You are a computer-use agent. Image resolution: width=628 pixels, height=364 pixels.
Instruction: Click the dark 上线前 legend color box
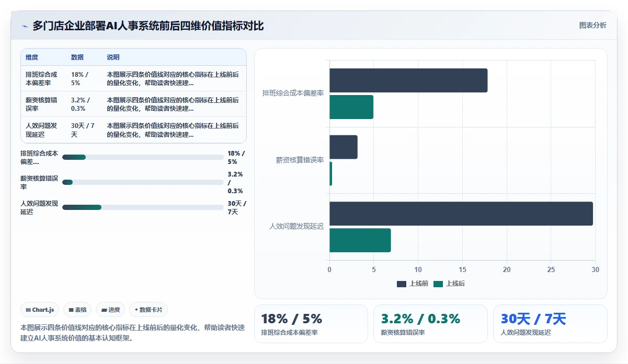point(402,284)
